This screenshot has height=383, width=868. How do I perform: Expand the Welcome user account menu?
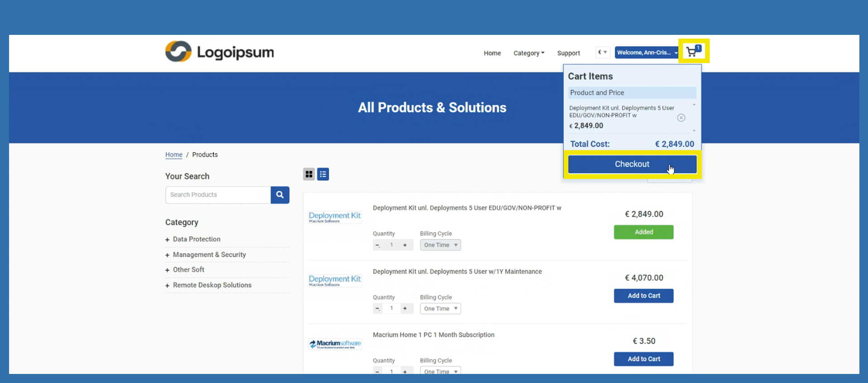pos(646,53)
